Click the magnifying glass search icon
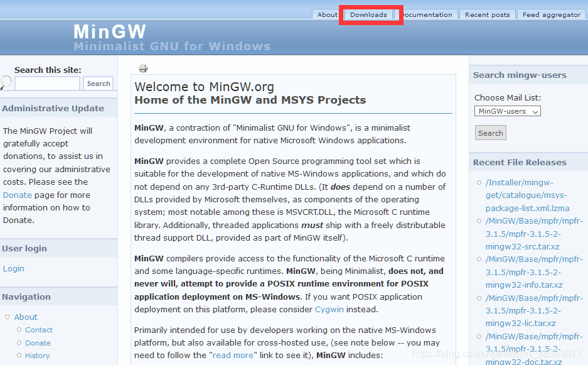Viewport: 588px width, 365px height. coord(6,82)
